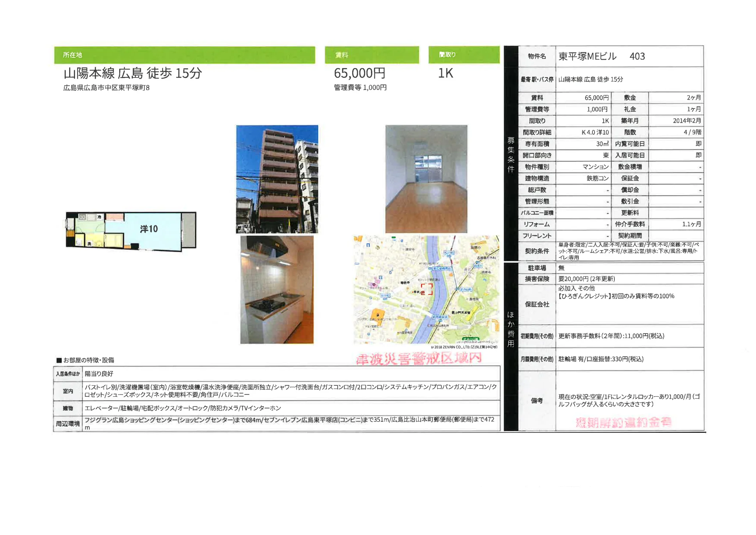Image resolution: width=756 pixels, height=535 pixels.
Task: Click the red marker on the map
Action: [x=427, y=289]
